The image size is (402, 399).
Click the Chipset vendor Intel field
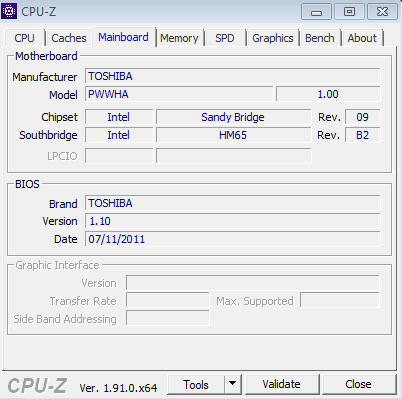(119, 117)
